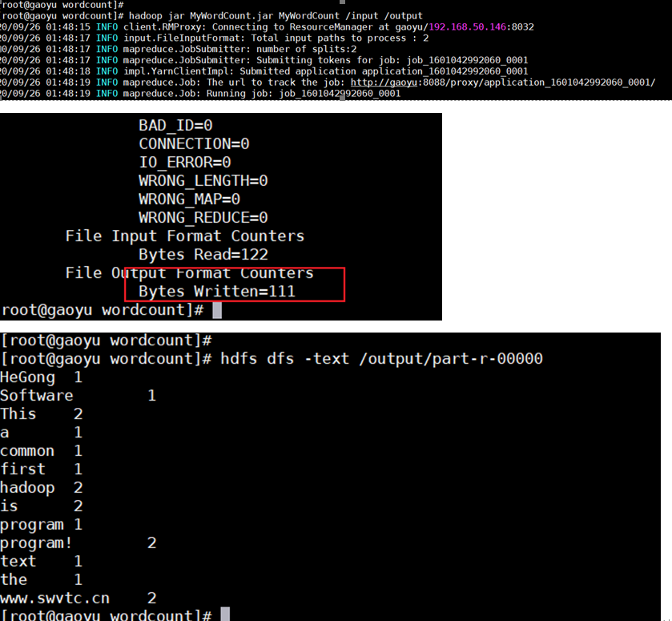
Task: Click the File Input Format Counters heading
Action: click(x=185, y=236)
